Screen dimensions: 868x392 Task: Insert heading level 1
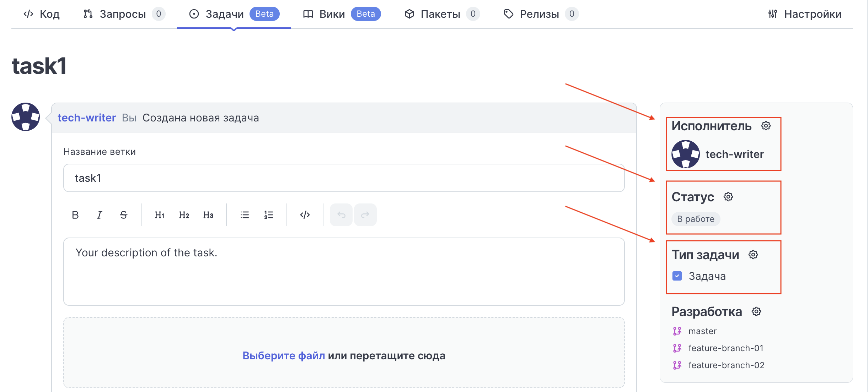pos(160,215)
